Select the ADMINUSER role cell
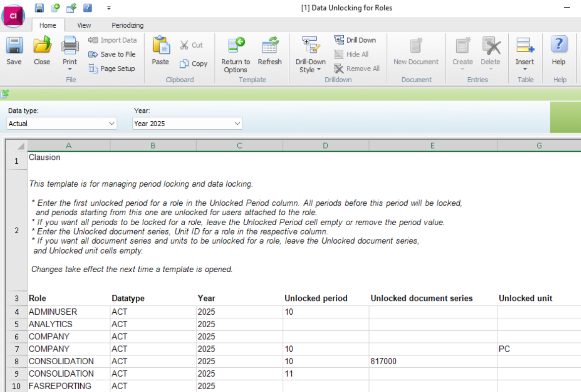 click(x=68, y=312)
